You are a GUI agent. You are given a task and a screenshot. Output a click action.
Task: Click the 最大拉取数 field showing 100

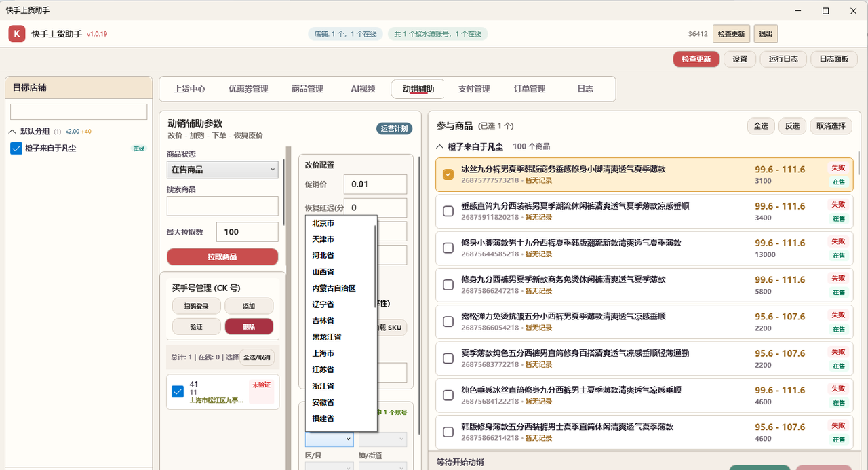[x=248, y=232]
